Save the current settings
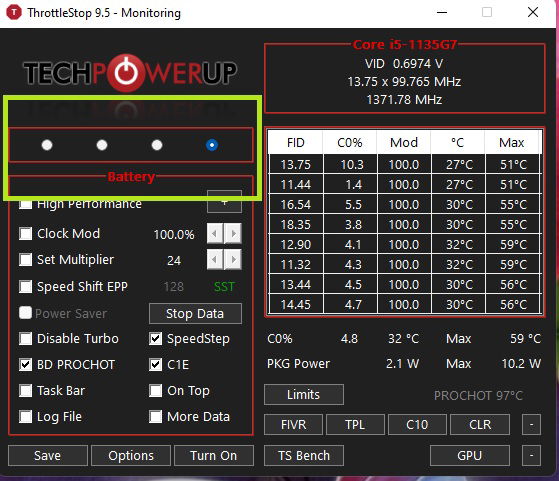The height and width of the screenshot is (481, 559). pos(48,455)
